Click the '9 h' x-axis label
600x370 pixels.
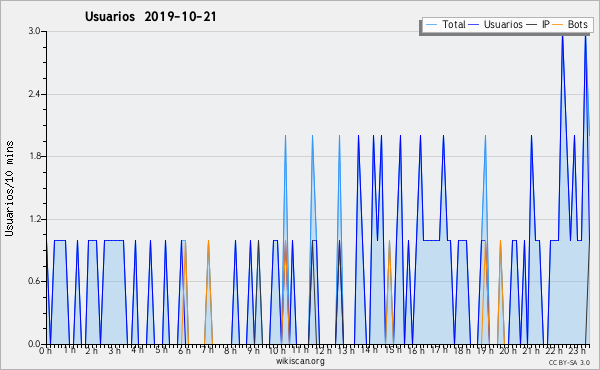pyautogui.click(x=253, y=350)
